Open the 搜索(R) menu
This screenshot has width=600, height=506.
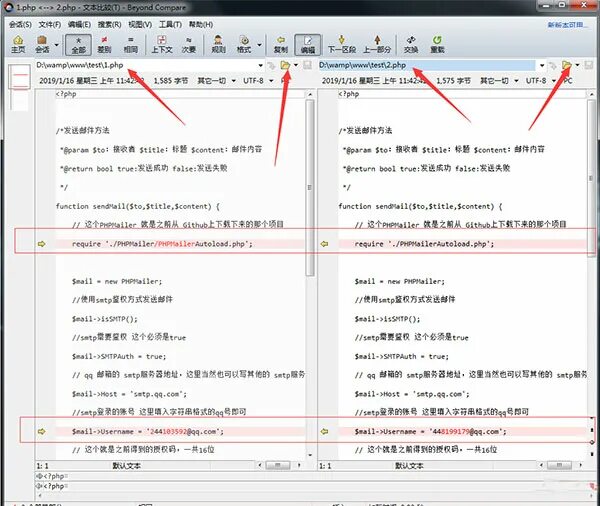pyautogui.click(x=109, y=24)
